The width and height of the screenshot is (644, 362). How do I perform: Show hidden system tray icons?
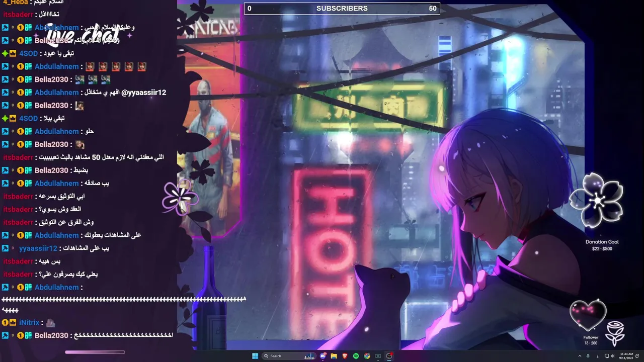580,356
